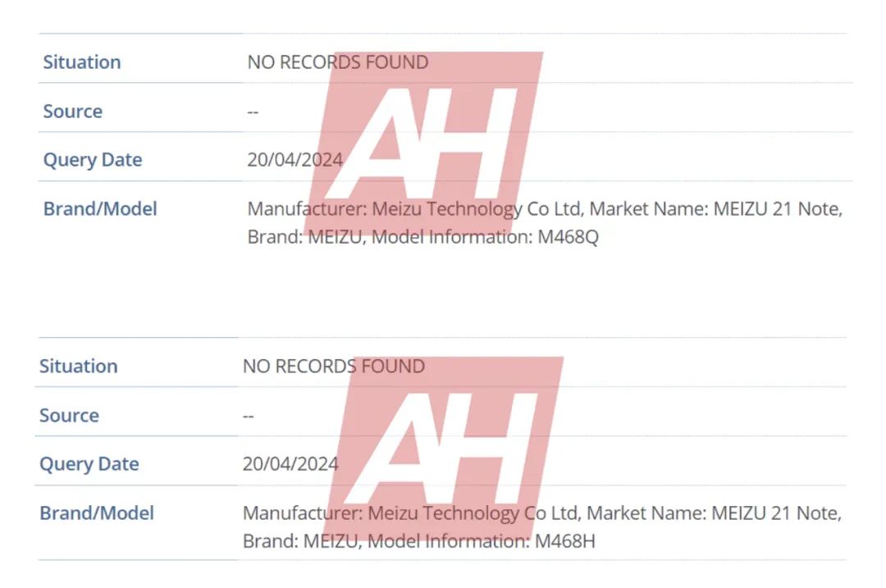Click the first Source label

73,112
